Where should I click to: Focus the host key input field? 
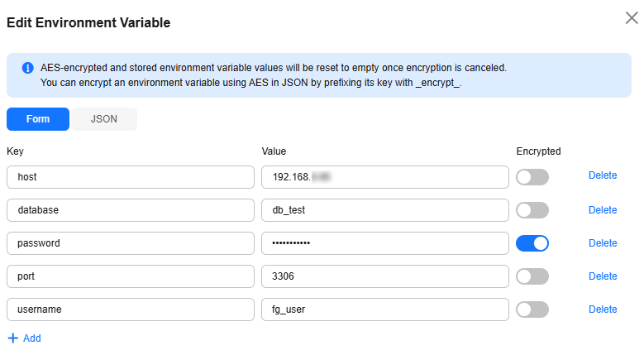pyautogui.click(x=131, y=177)
